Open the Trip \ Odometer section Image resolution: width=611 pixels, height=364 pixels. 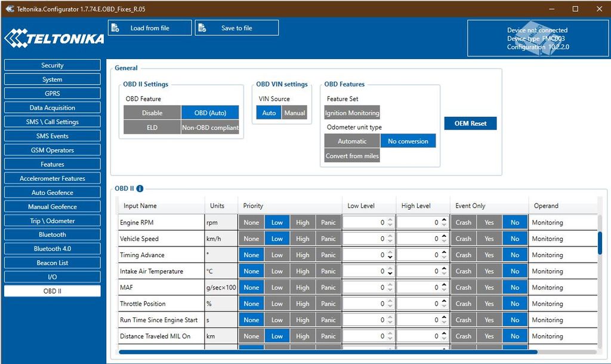pos(53,221)
